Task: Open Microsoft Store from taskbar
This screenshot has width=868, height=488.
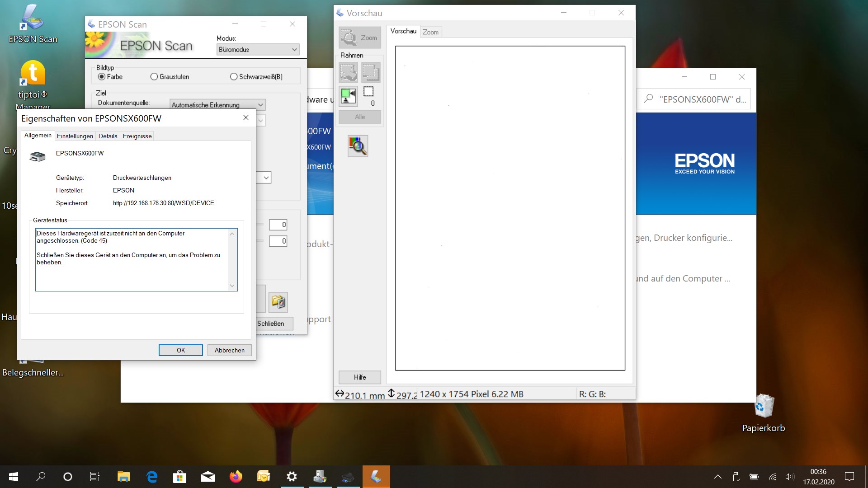Action: click(179, 477)
